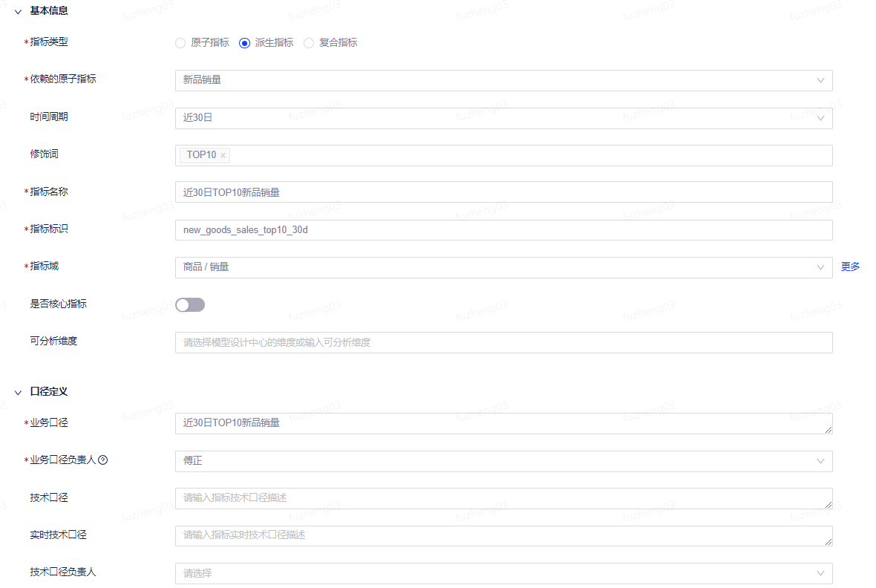Click arrow icon of 时间周期 select

pyautogui.click(x=820, y=118)
